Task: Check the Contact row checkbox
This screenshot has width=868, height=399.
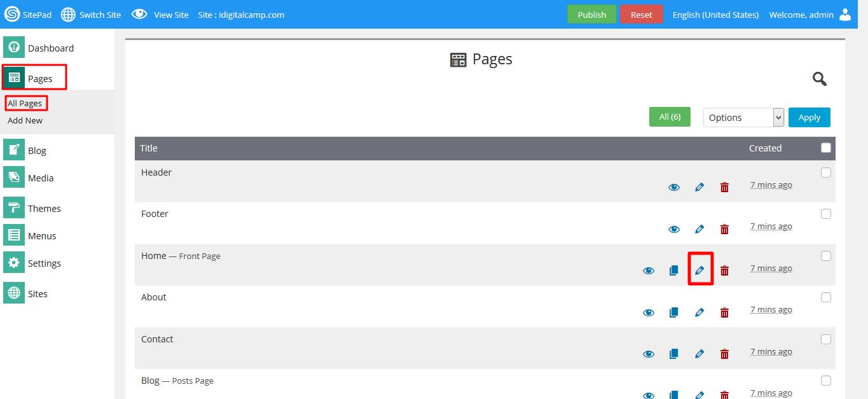Action: coord(826,339)
